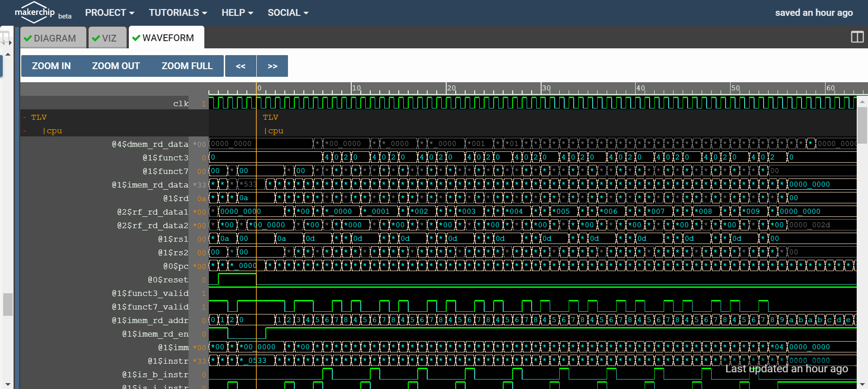Open the HELP menu
The width and height of the screenshot is (868, 389).
click(x=237, y=13)
